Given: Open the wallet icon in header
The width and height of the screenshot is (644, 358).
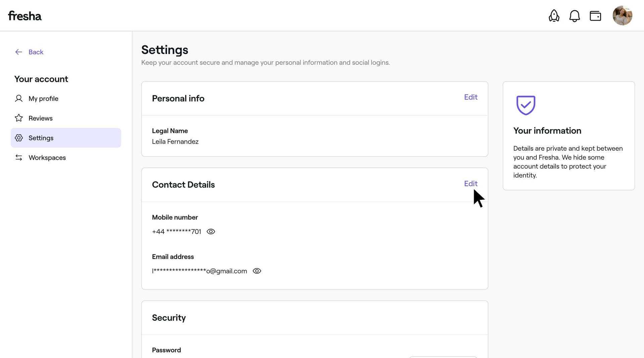Looking at the screenshot, I should 595,16.
